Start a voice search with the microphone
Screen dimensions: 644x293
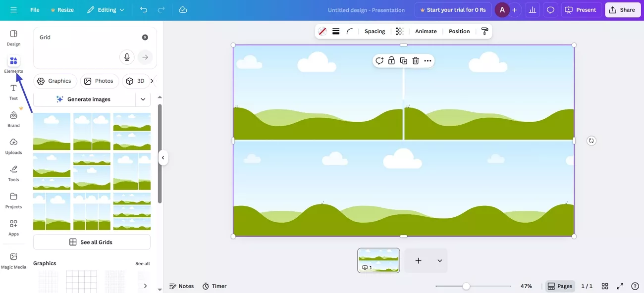coord(127,57)
